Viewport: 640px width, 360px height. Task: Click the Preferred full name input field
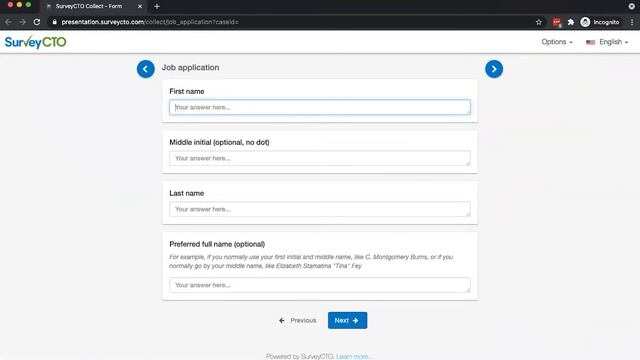(x=320, y=285)
